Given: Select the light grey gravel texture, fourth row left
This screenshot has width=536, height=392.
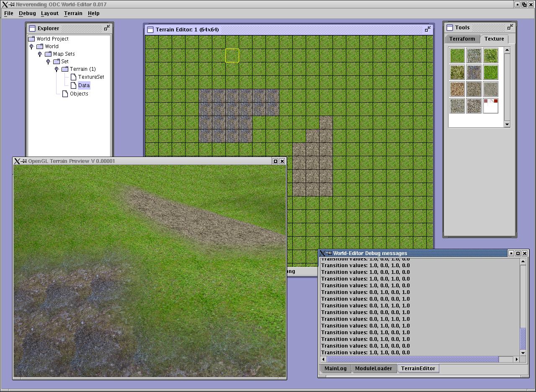Looking at the screenshot, I should pos(457,106).
